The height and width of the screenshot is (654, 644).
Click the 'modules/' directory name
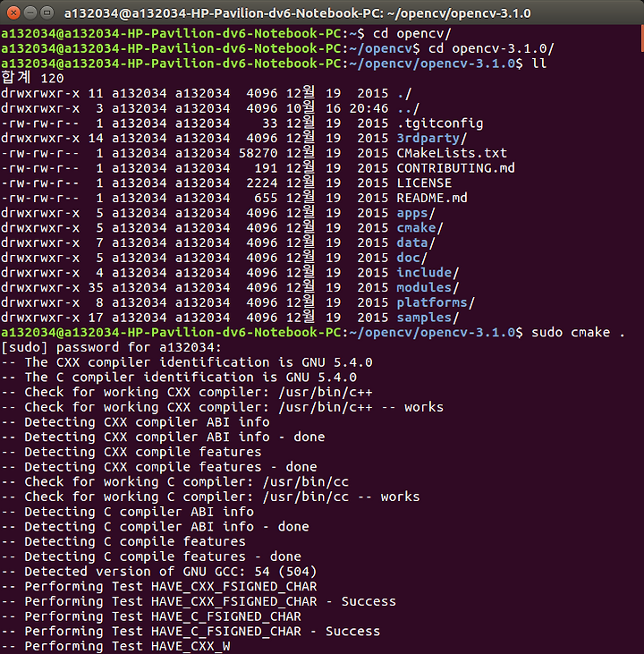pos(428,288)
